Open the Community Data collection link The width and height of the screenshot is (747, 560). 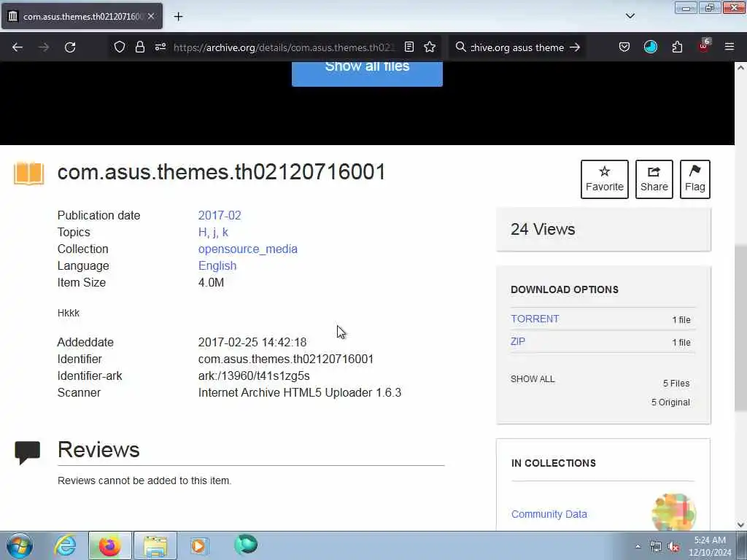(x=549, y=514)
